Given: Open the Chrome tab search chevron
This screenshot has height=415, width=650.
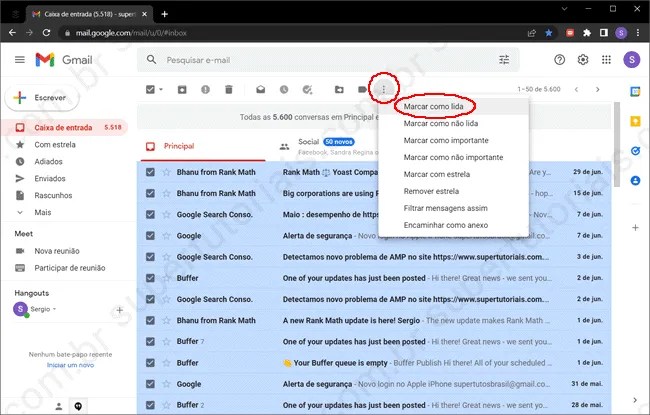Looking at the screenshot, I should click(x=565, y=9).
